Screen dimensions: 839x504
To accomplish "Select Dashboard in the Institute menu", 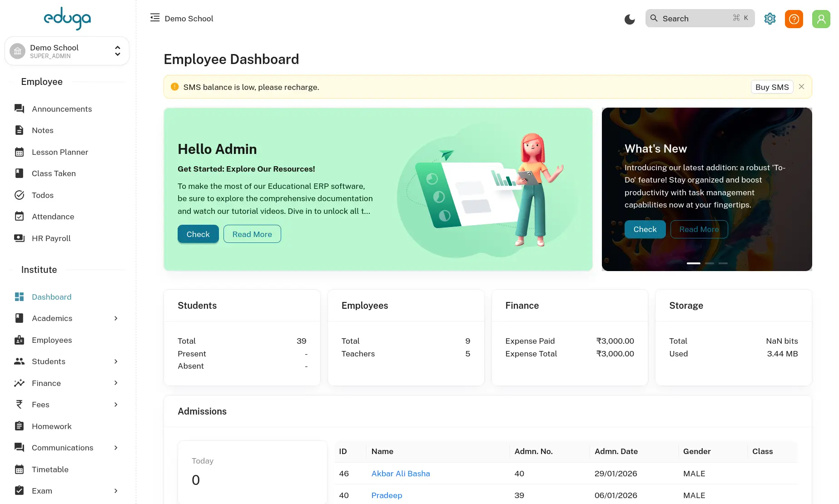I will coord(51,297).
